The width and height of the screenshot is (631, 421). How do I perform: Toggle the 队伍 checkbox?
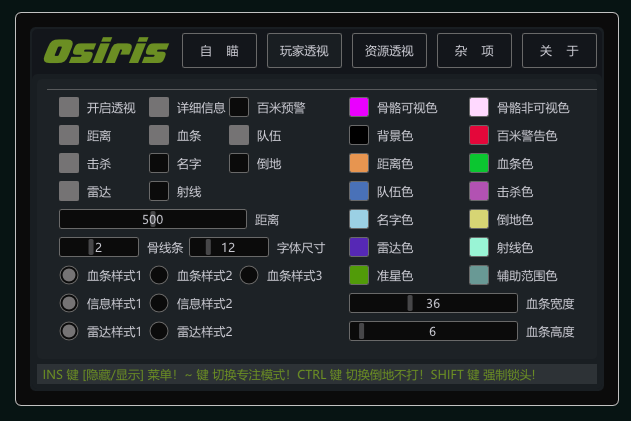[239, 135]
